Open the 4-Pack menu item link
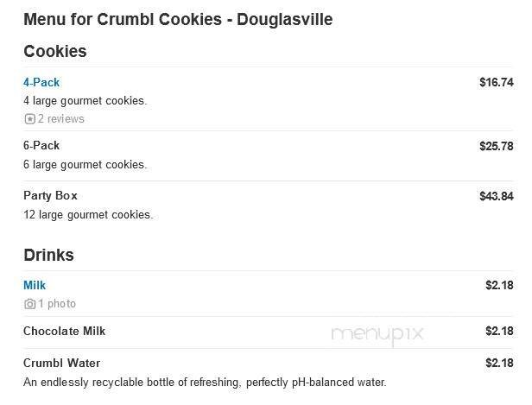 [x=41, y=83]
